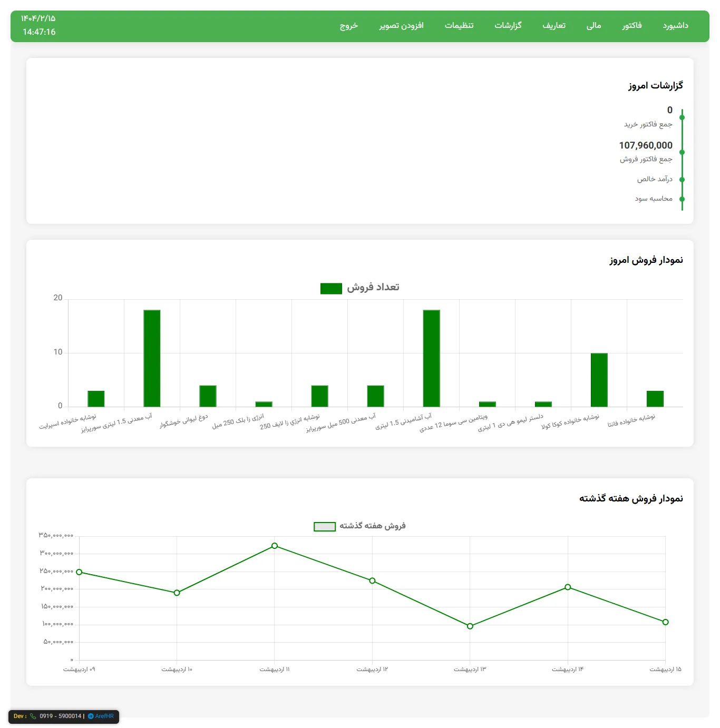Screen dimensions: 720x728
Task: Toggle the فروش هفته گذشته chart legend
Action: click(x=360, y=526)
